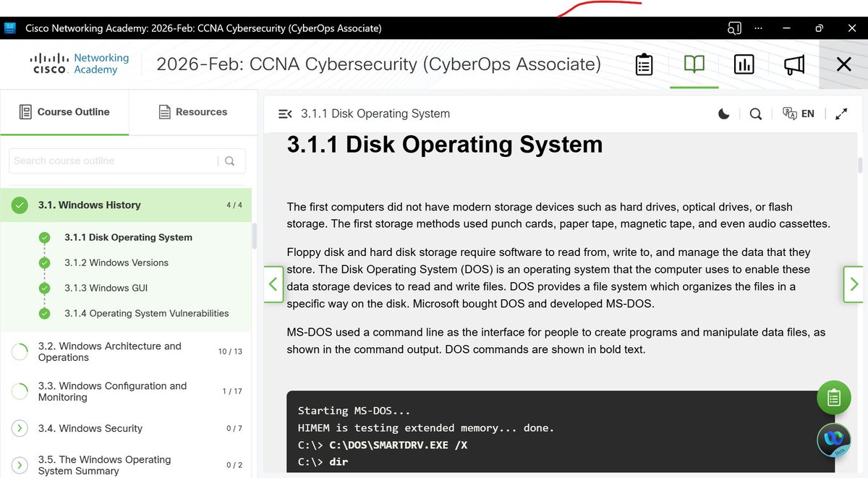Click the 0 / 2 progress count
This screenshot has height=478, width=868.
pyautogui.click(x=234, y=465)
